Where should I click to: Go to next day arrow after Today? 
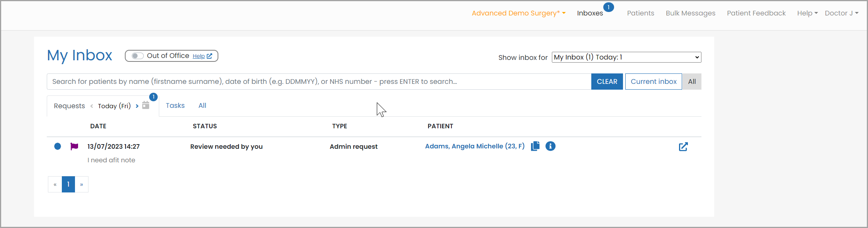point(137,106)
